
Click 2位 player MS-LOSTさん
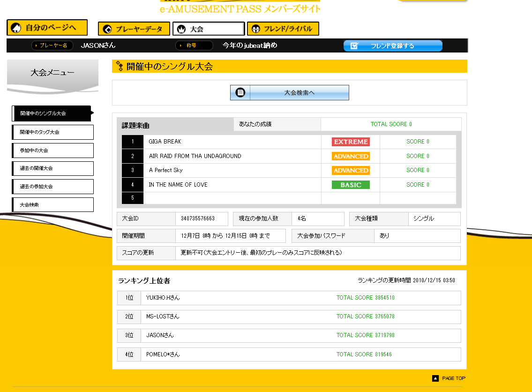coord(163,317)
